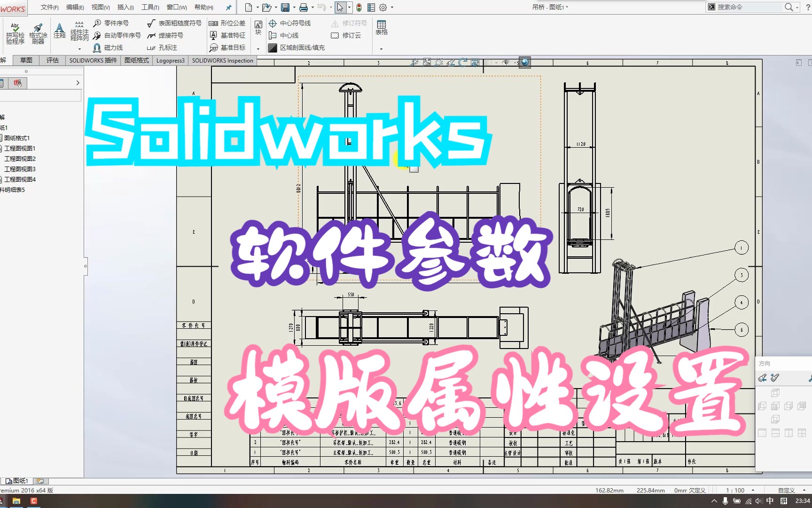The height and width of the screenshot is (508, 812).
Task: Launch the 拼写检验程序 spell checker
Action: (15, 34)
